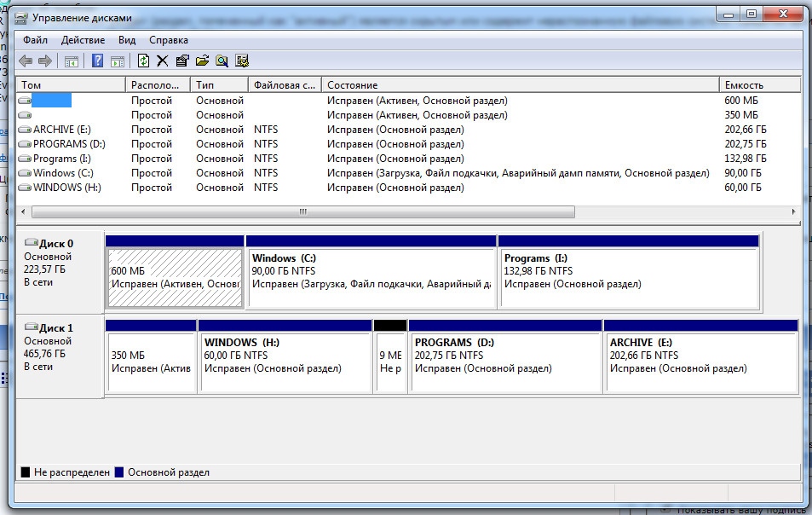Viewport: 812px width, 515px height.
Task: Click the Refresh toolbar icon
Action: click(143, 61)
